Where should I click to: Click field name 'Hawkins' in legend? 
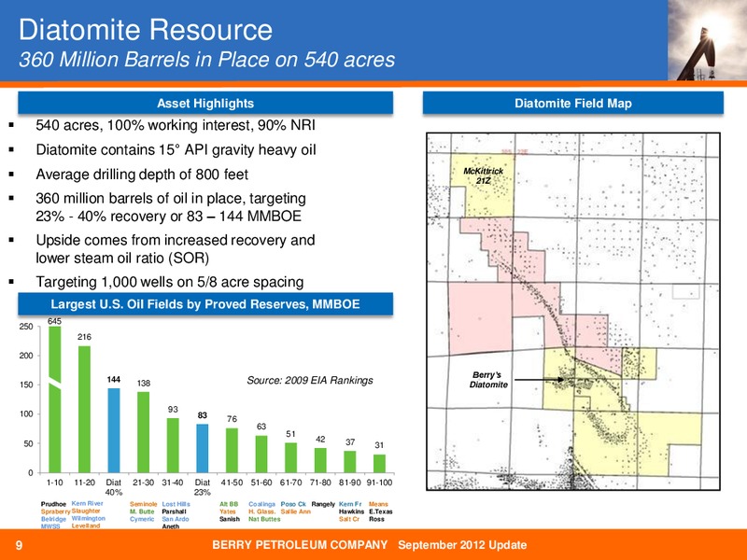tap(351, 511)
